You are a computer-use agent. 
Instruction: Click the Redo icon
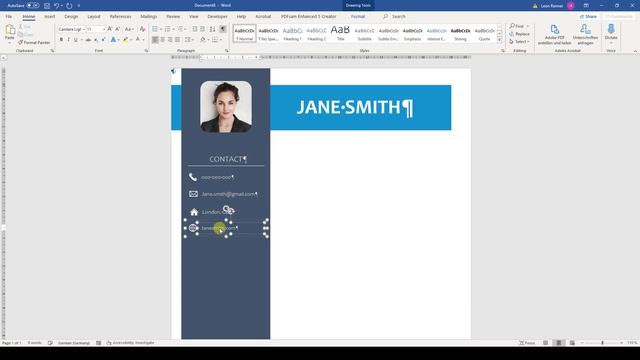pos(69,6)
